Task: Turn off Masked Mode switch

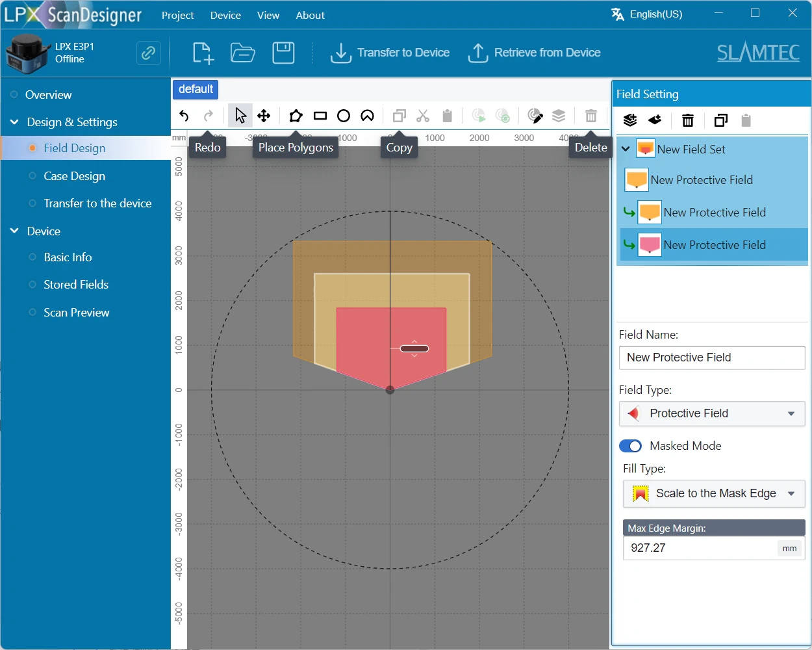Action: (630, 446)
